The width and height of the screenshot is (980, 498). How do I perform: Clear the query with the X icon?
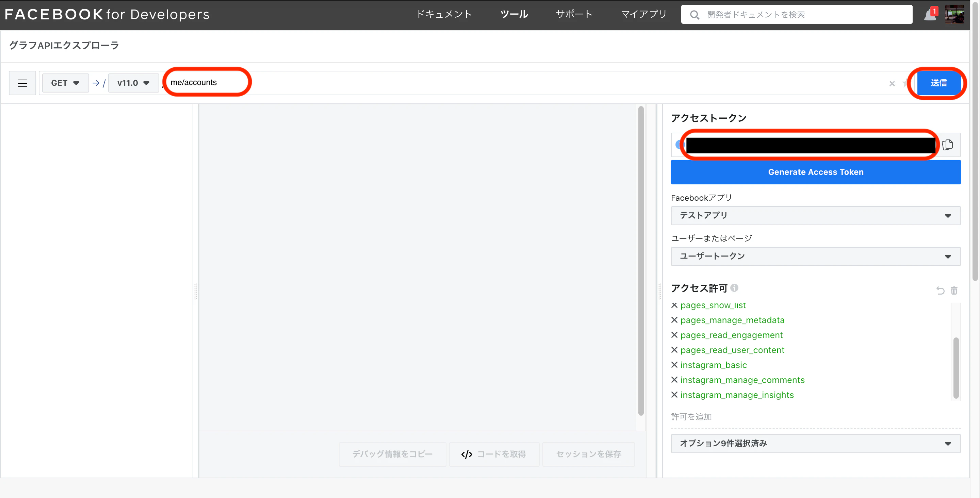coord(892,84)
